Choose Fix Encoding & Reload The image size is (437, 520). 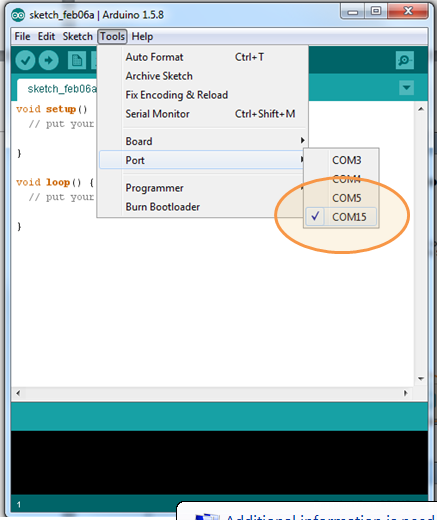tap(203, 95)
